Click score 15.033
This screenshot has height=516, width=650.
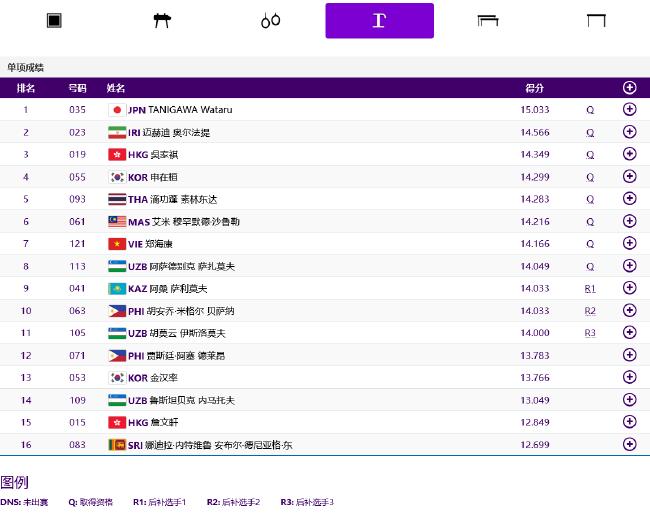point(535,110)
